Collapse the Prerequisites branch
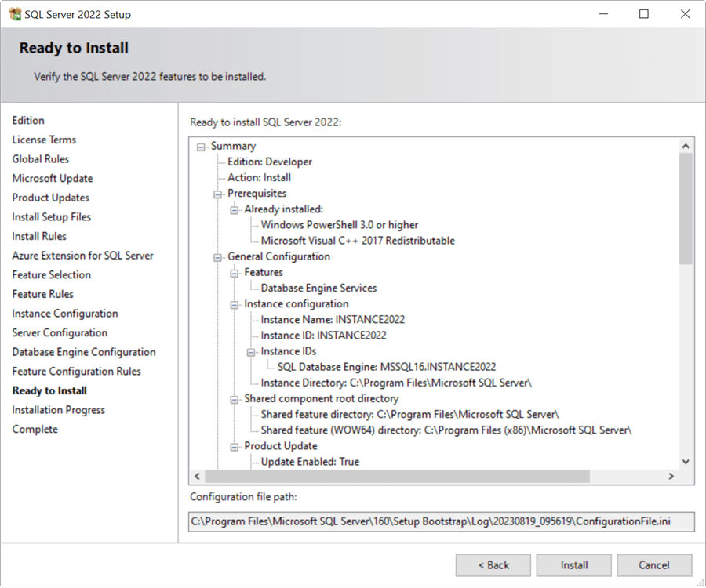 (x=217, y=193)
